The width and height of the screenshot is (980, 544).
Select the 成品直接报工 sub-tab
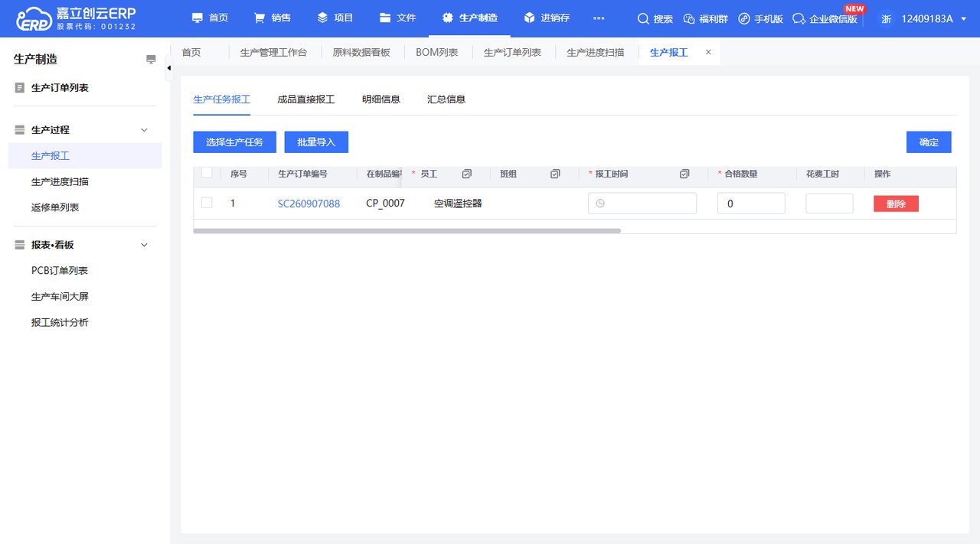click(x=306, y=99)
